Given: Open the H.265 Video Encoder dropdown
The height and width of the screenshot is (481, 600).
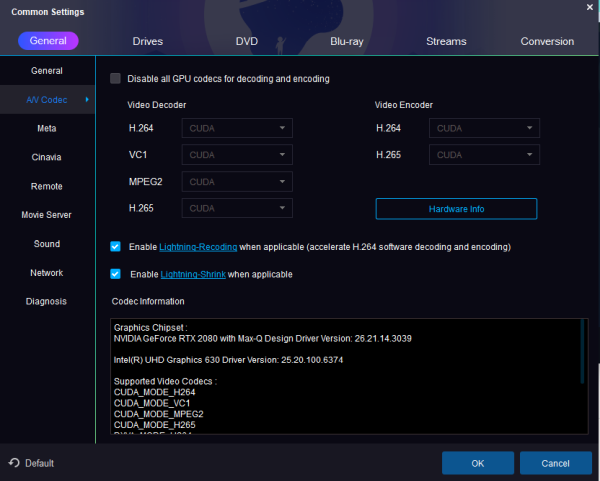Looking at the screenshot, I should coord(484,155).
